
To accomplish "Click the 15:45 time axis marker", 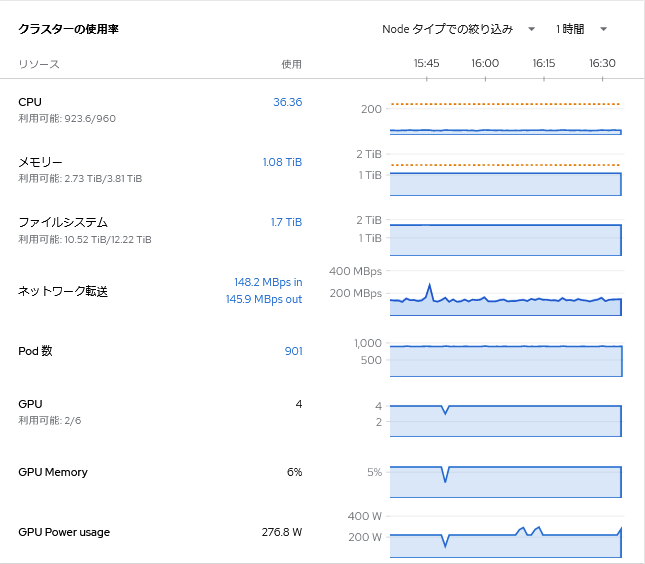I will click(427, 63).
